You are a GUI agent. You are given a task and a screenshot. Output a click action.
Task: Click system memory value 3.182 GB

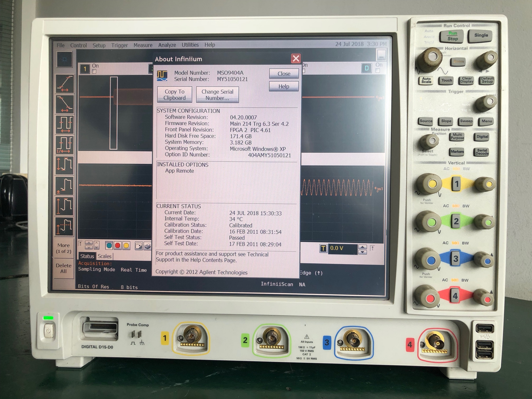tap(241, 143)
